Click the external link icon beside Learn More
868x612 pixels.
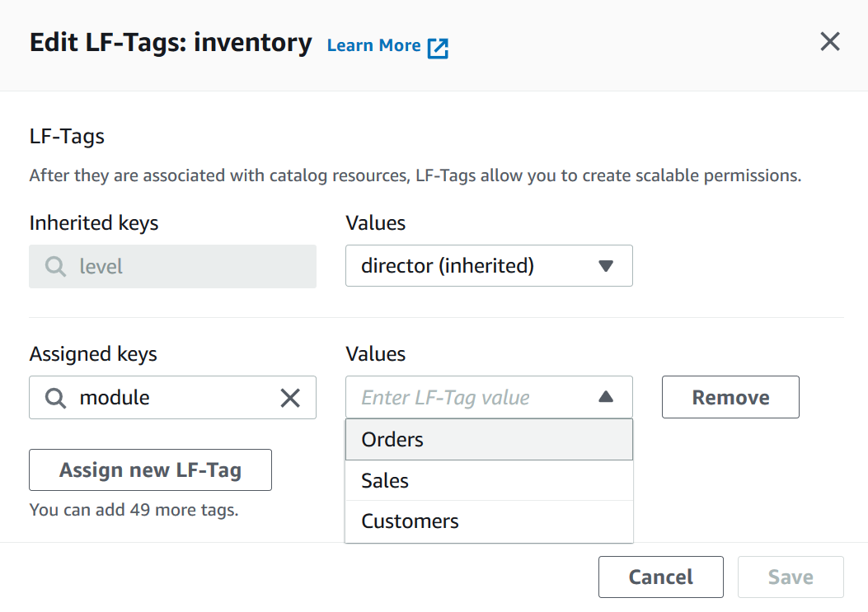coord(438,47)
